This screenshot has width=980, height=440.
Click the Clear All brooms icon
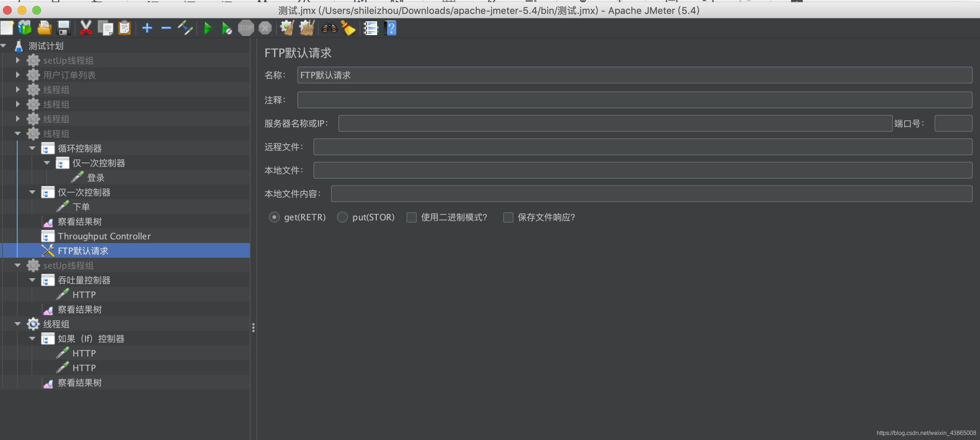coord(307,28)
